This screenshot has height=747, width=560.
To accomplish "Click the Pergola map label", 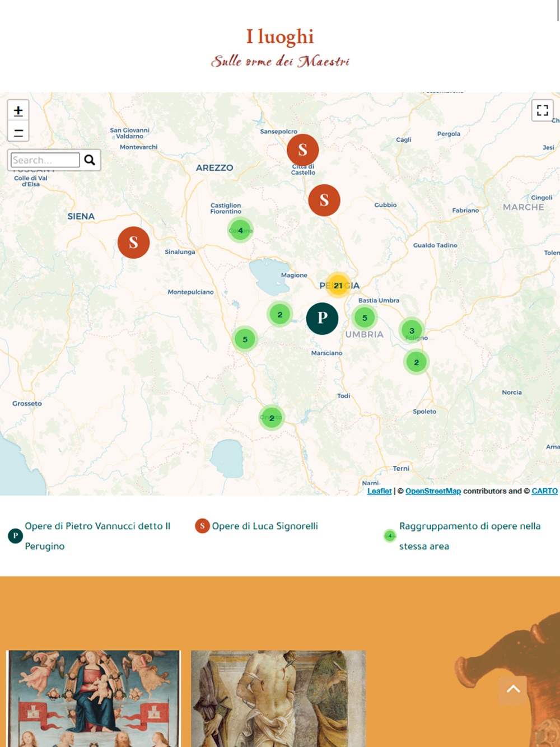I will coord(449,134).
